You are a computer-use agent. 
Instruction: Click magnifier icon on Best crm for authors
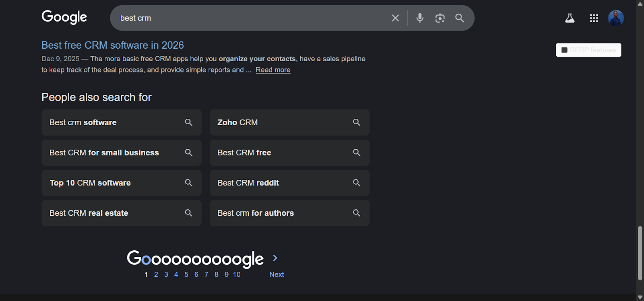(357, 213)
